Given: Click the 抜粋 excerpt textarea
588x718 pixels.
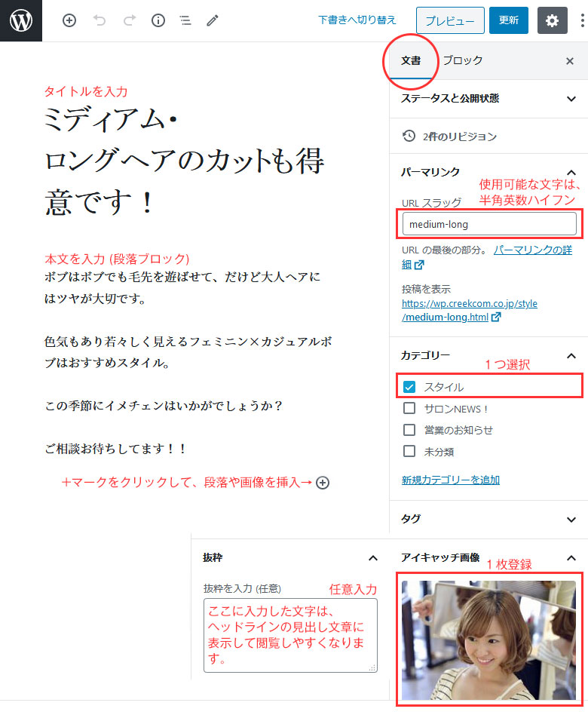Looking at the screenshot, I should coord(290,636).
